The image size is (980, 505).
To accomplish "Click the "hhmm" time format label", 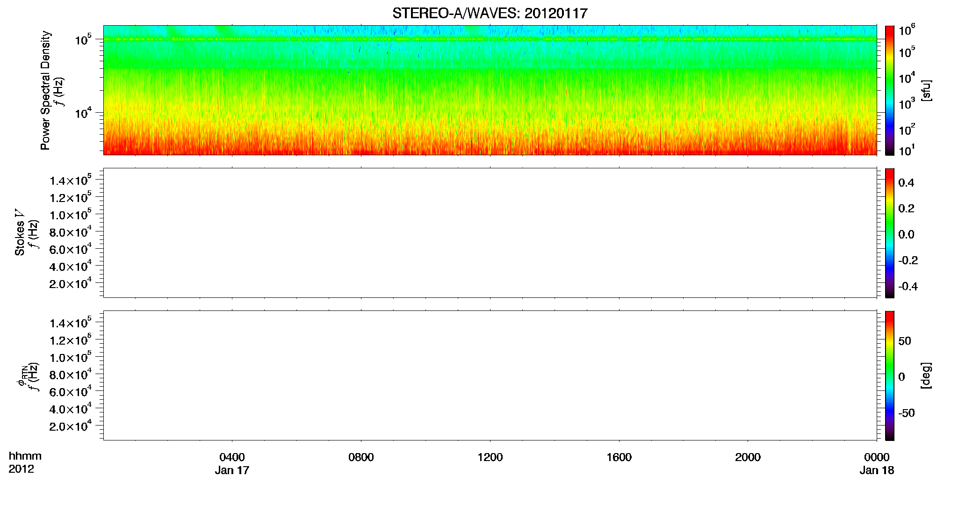I will coord(25,456).
